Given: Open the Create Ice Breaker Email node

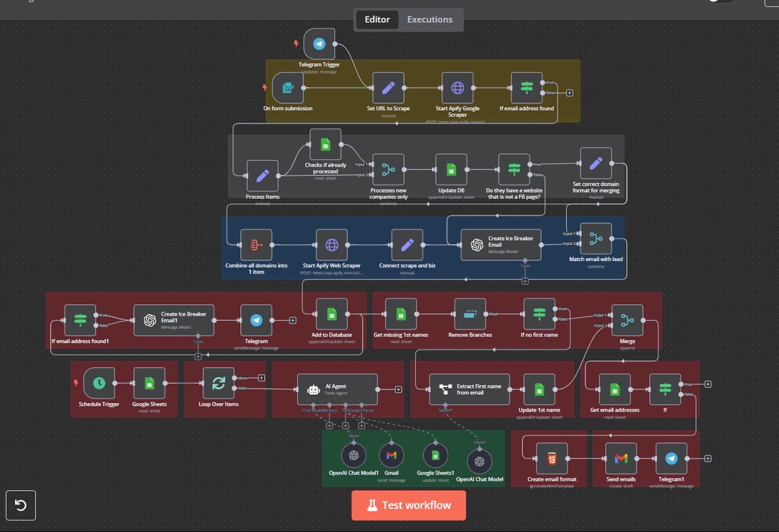Looking at the screenshot, I should [x=501, y=245].
